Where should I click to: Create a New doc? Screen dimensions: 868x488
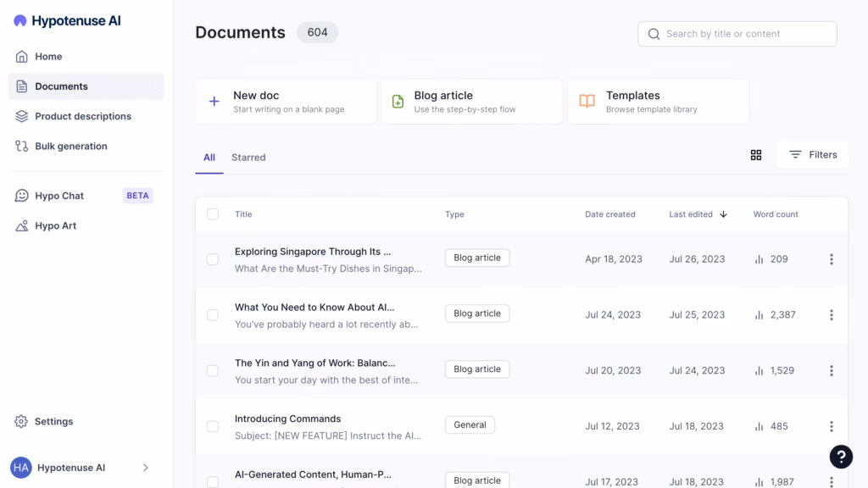(286, 101)
